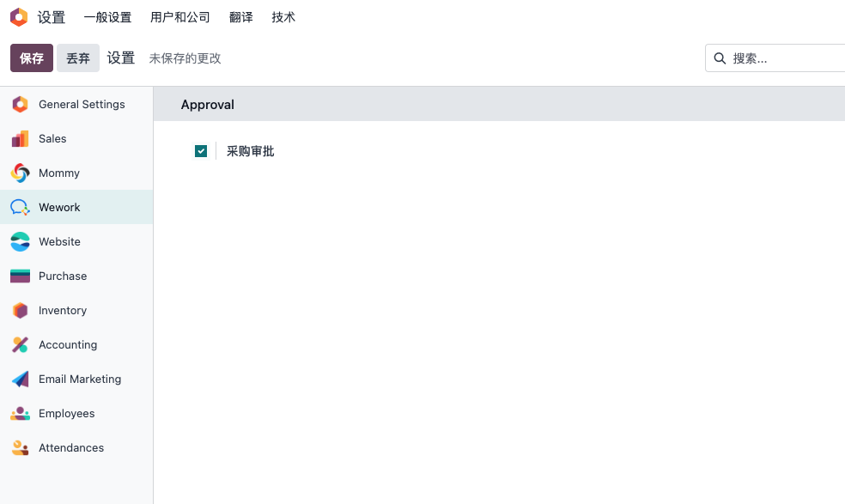Select Email Marketing label in sidebar
Image resolution: width=845 pixels, height=504 pixels.
point(80,379)
